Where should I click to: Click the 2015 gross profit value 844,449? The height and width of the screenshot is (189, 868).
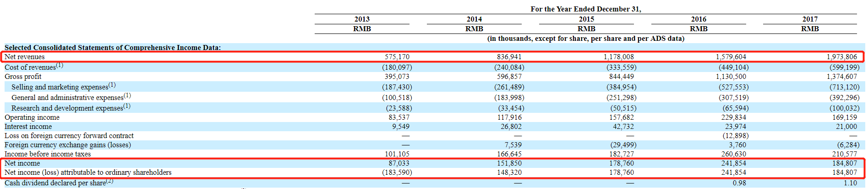click(621, 77)
